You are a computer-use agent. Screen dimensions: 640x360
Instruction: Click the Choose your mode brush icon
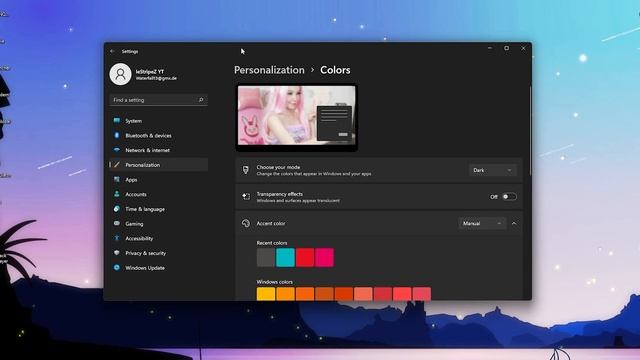click(x=246, y=170)
